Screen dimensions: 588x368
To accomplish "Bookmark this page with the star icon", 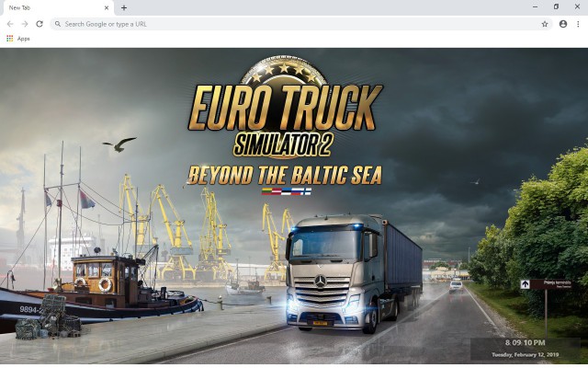I will point(545,24).
